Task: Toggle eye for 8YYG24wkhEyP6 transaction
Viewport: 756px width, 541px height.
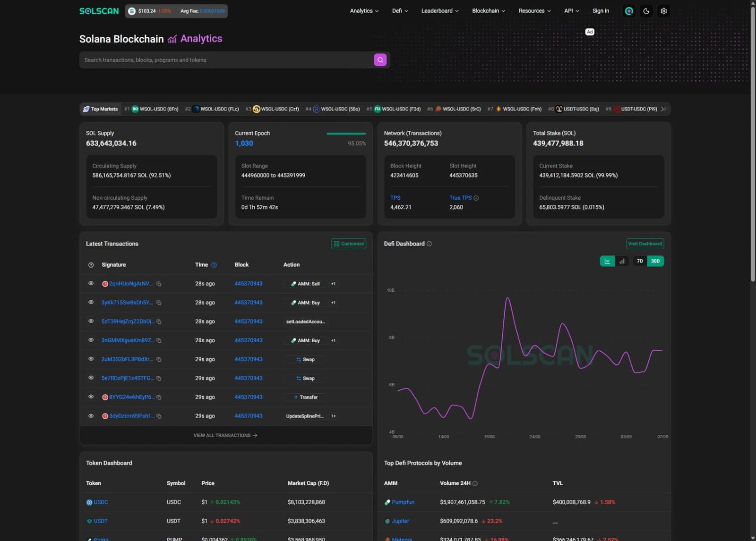Action: click(91, 397)
